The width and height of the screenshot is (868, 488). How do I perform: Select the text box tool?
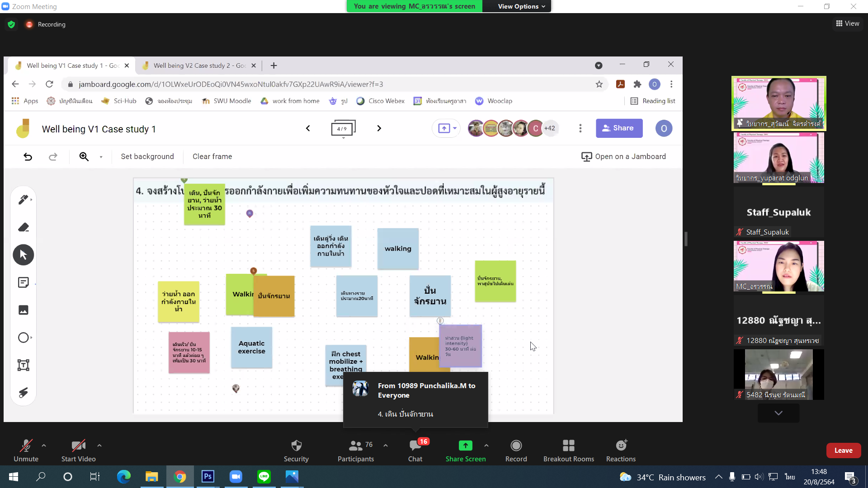pyautogui.click(x=23, y=365)
